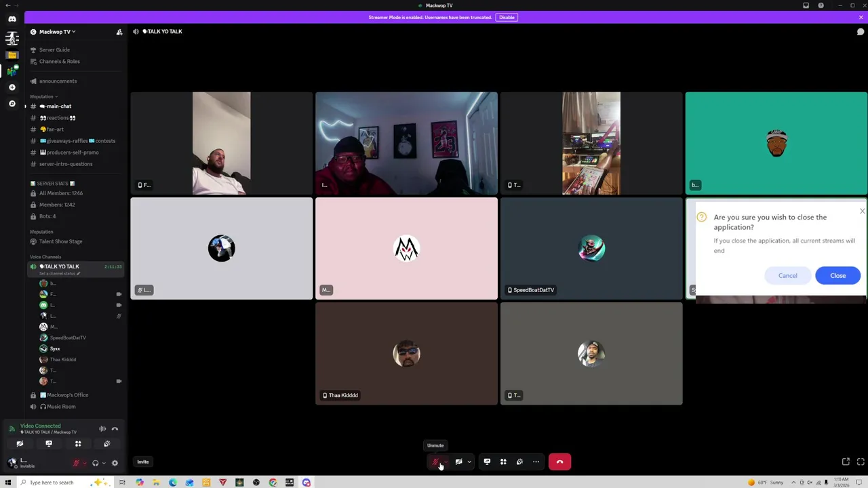Turn on camera from call bar

(459, 462)
